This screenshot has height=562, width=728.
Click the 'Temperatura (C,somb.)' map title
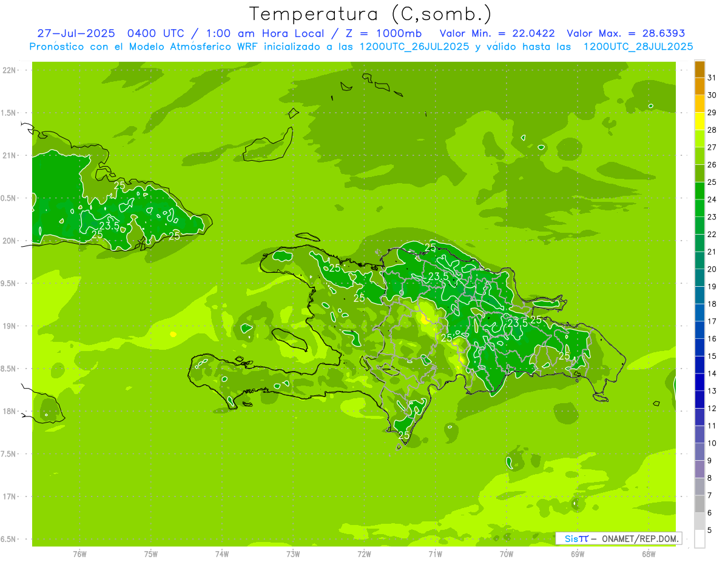tap(370, 14)
